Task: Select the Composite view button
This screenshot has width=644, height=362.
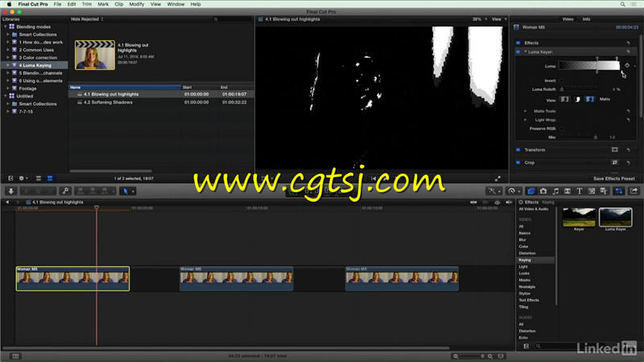Action: tap(565, 99)
